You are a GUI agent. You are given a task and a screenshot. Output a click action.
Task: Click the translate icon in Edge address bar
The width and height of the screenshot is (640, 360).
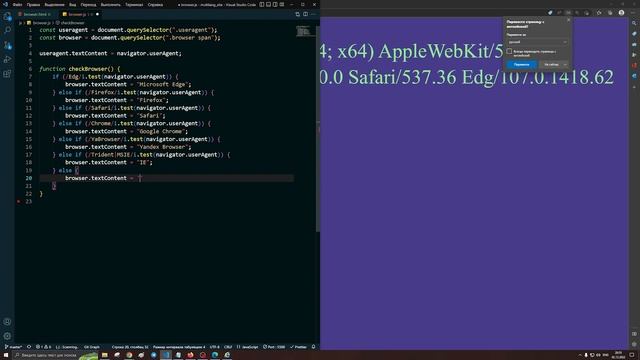tap(568, 13)
